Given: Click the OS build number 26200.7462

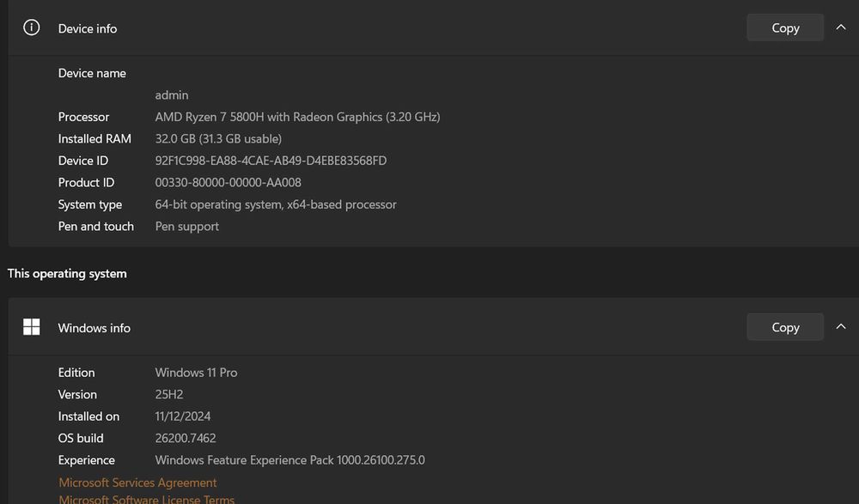Looking at the screenshot, I should pos(186,438).
